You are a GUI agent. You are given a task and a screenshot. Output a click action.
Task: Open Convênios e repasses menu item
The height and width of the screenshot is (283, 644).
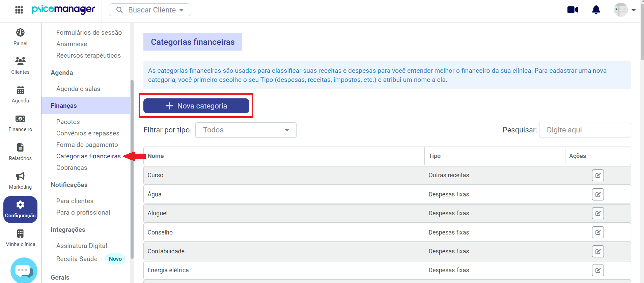[x=88, y=133]
